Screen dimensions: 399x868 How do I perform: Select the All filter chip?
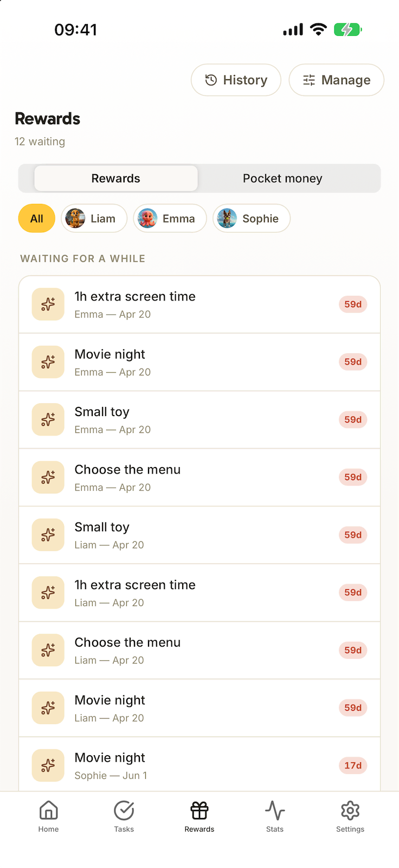[37, 219]
